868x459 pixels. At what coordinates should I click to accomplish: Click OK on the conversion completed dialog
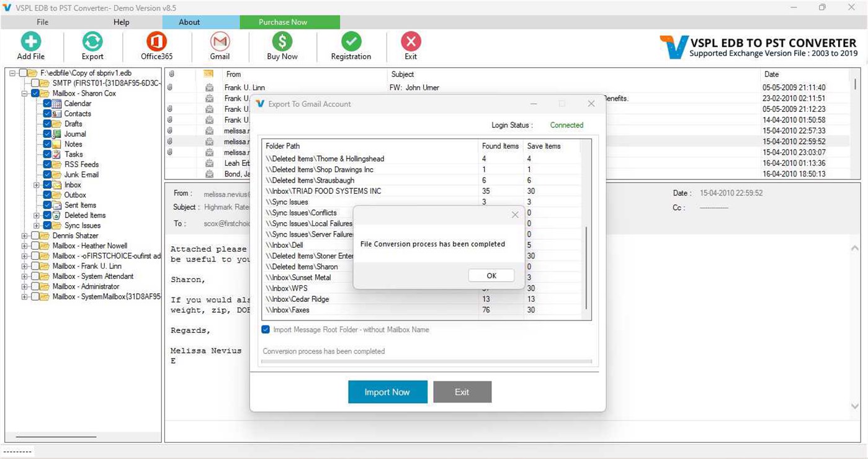491,275
